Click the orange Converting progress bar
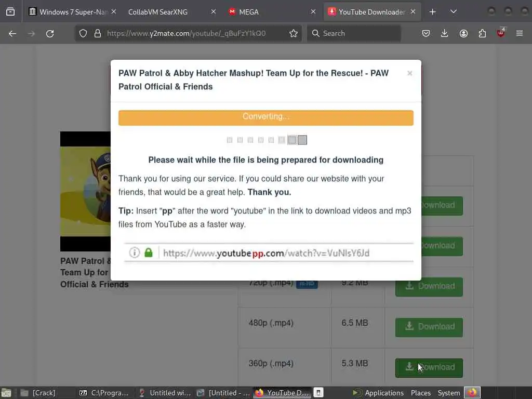The image size is (532, 399). (265, 117)
